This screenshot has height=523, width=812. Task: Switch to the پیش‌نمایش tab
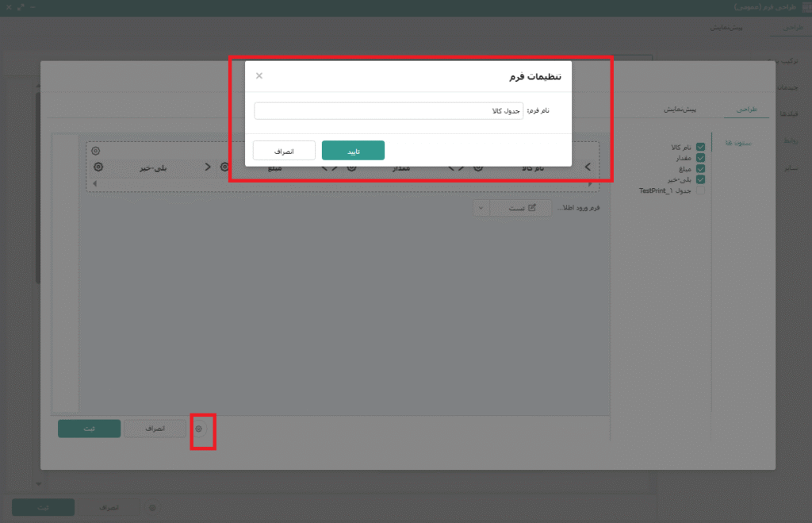click(680, 110)
